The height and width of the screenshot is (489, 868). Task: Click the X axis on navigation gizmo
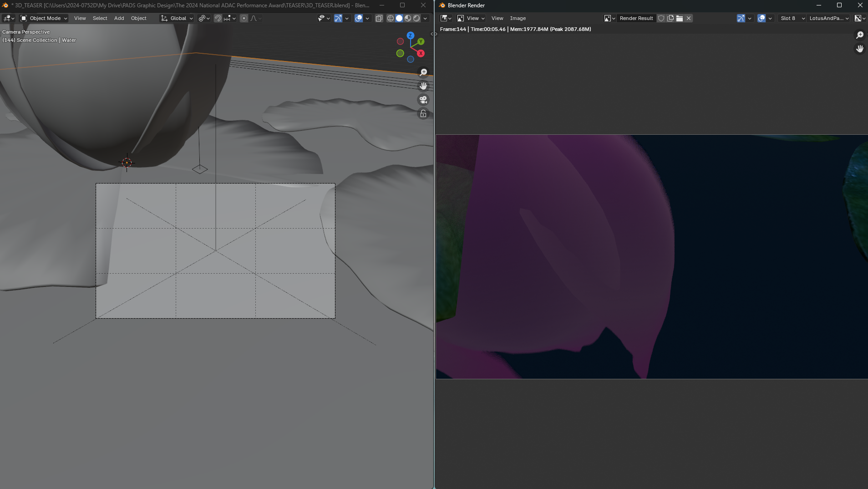point(421,53)
